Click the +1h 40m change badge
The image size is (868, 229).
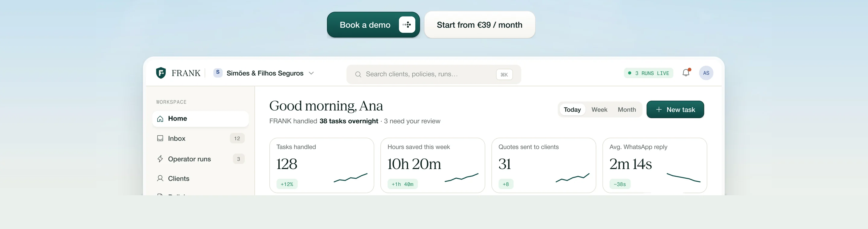pyautogui.click(x=403, y=184)
